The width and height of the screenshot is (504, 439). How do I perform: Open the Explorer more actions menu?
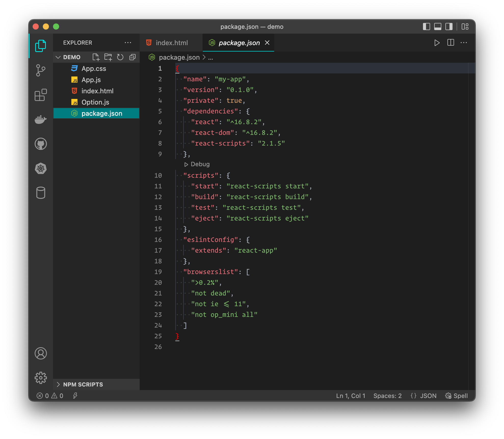[128, 43]
